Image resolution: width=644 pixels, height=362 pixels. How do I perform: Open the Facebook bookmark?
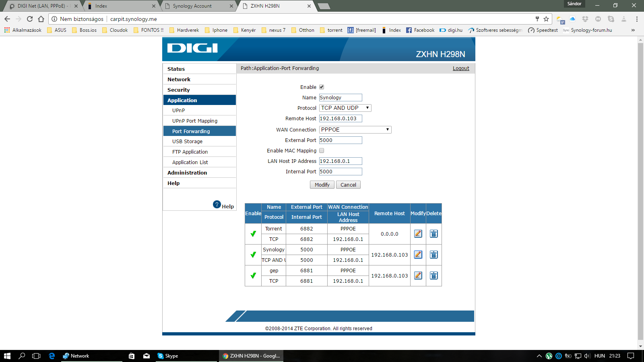click(x=420, y=30)
